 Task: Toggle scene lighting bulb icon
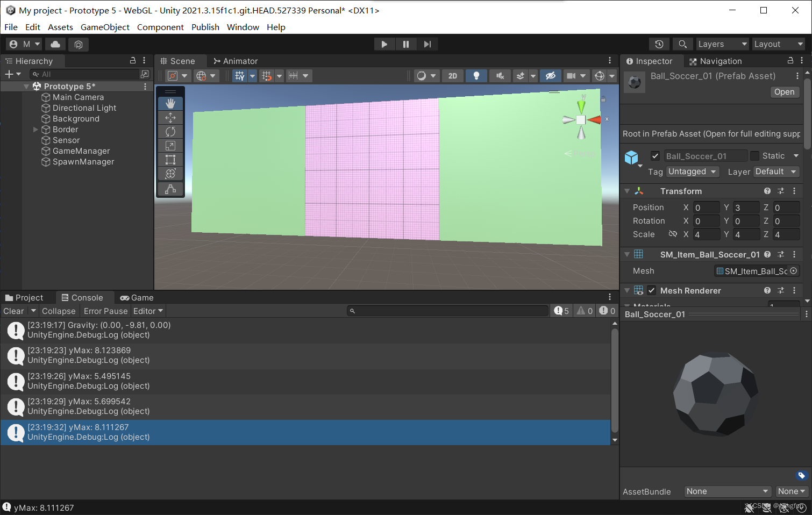tap(476, 76)
